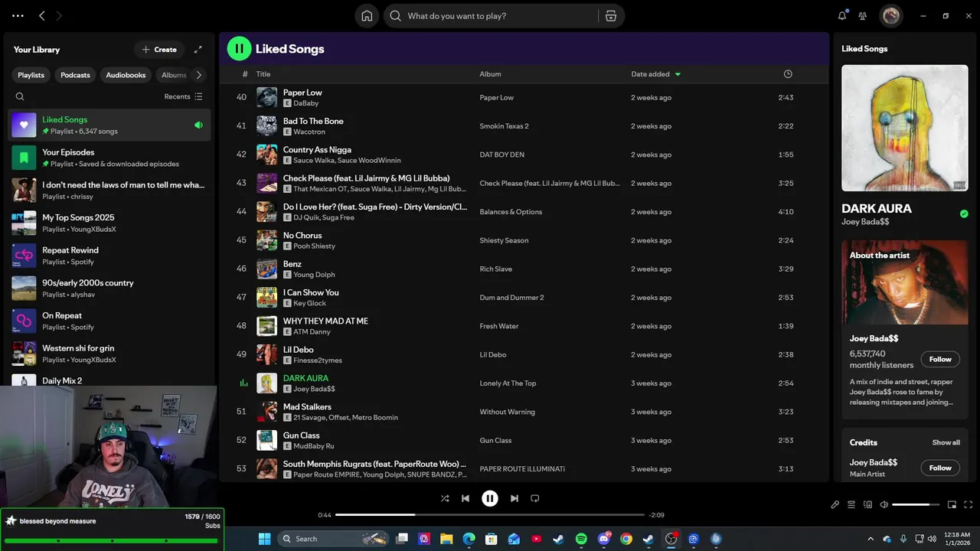Sort by the Date added column arrow

[678, 74]
